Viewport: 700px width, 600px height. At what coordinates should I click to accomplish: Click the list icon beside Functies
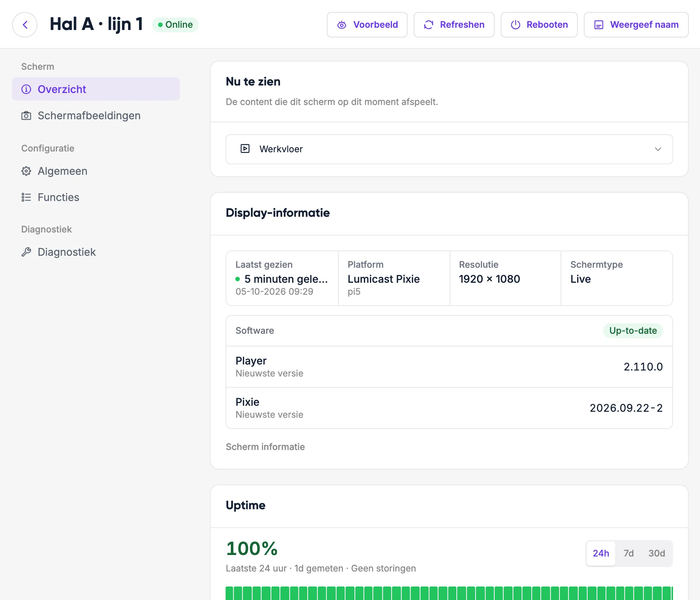point(26,197)
